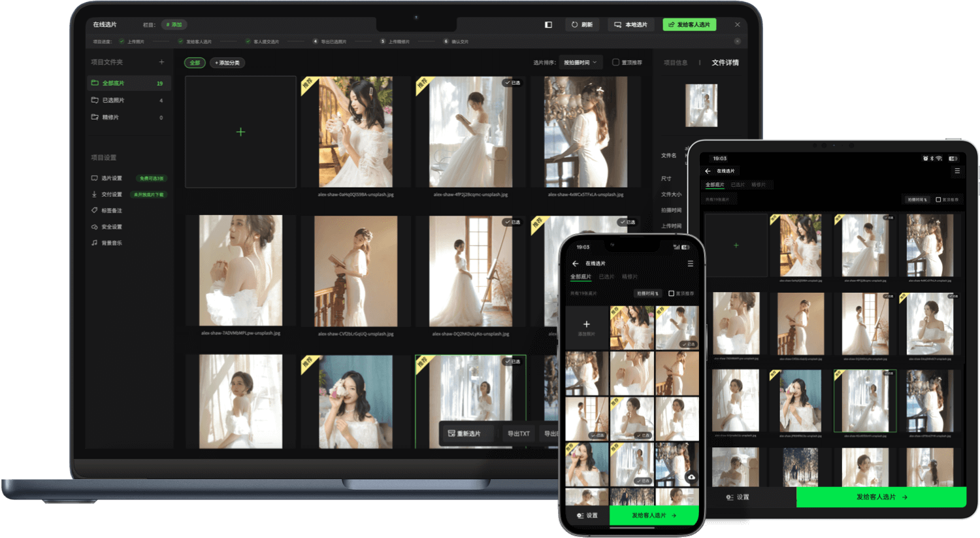Switch to the 文件详情 tab on the laptop

pos(725,63)
